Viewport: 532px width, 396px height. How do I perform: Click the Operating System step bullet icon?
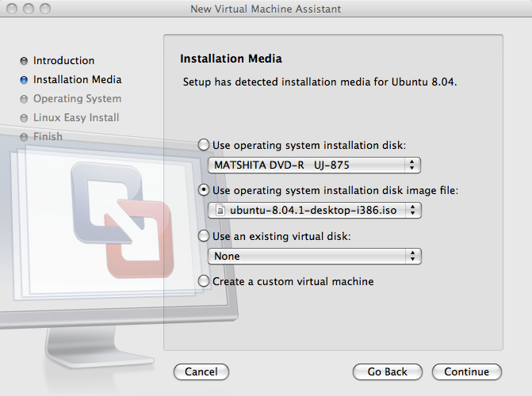coord(24,99)
